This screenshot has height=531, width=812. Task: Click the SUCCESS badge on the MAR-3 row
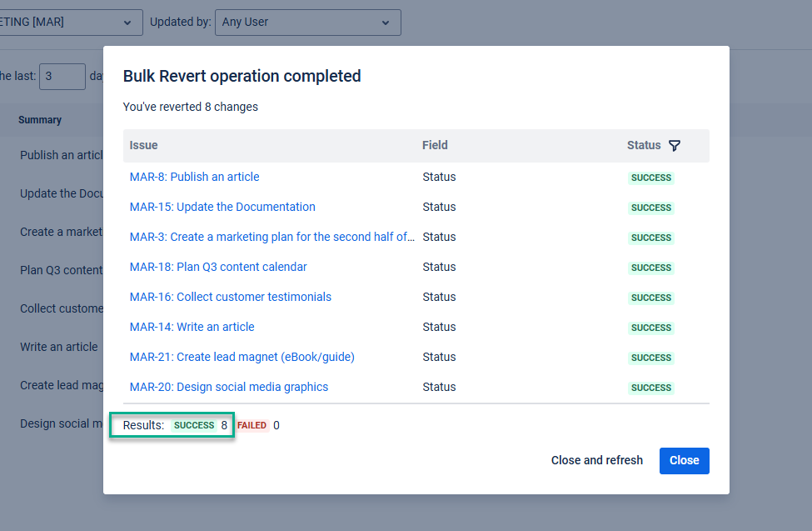[650, 237]
